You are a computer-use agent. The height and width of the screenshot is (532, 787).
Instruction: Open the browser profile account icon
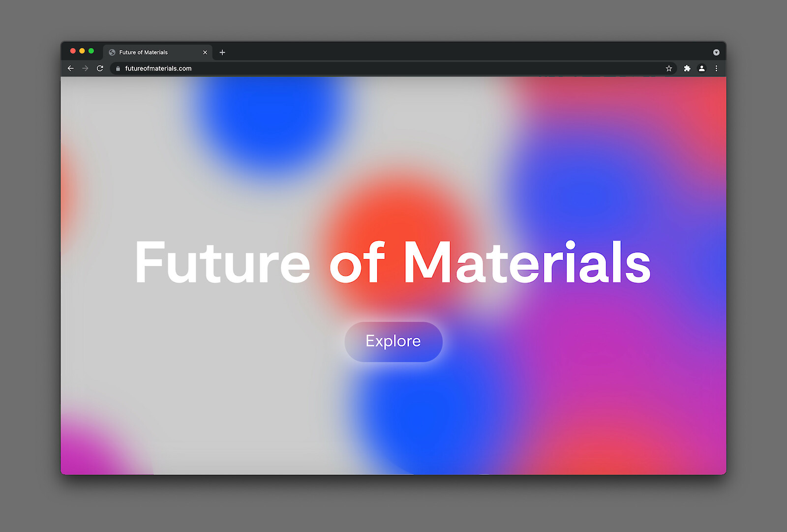[x=702, y=68]
